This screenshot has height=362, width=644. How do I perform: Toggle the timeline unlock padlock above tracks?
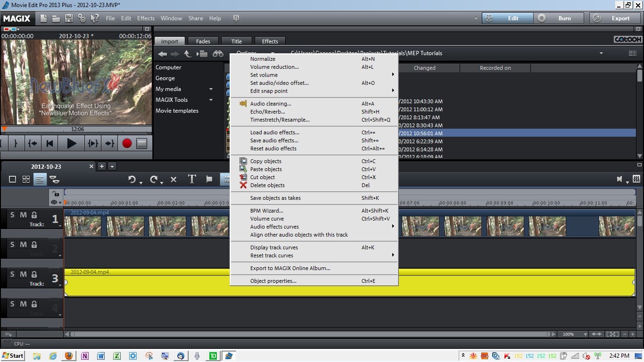point(56,193)
